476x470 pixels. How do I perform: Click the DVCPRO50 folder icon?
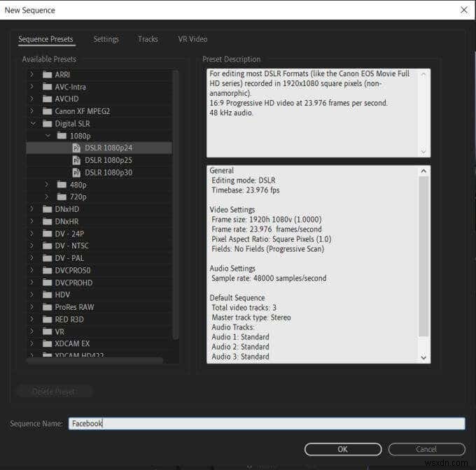(47, 270)
